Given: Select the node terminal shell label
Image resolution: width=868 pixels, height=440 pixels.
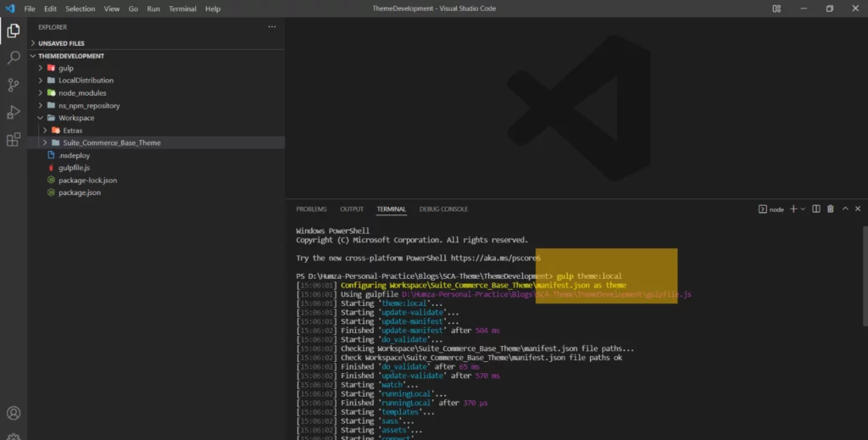Looking at the screenshot, I should pos(771,209).
